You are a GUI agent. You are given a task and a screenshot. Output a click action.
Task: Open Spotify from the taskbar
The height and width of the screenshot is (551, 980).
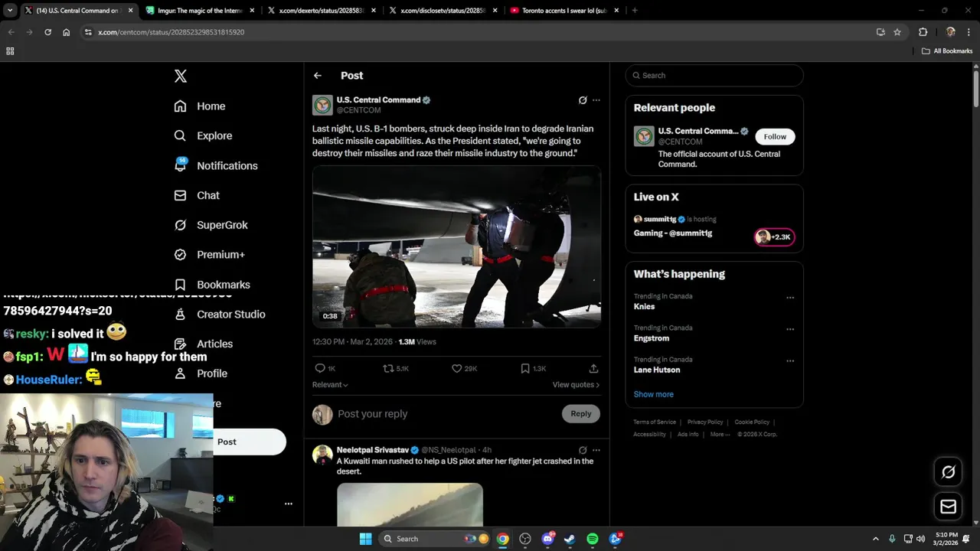click(593, 539)
